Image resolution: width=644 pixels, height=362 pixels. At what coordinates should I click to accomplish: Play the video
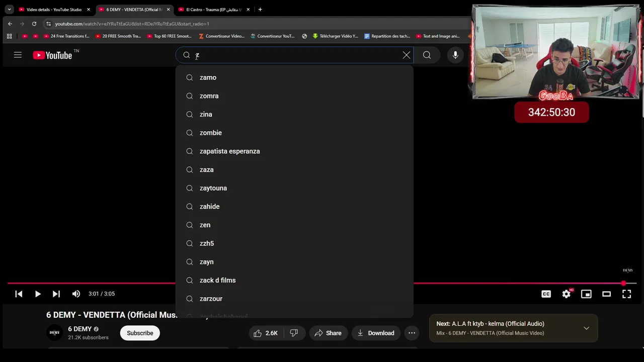click(38, 294)
